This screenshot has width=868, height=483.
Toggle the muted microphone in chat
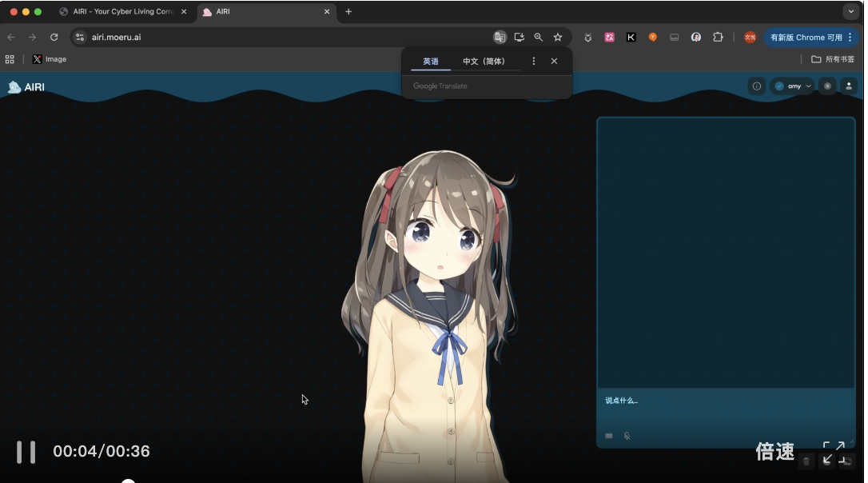[x=627, y=436]
